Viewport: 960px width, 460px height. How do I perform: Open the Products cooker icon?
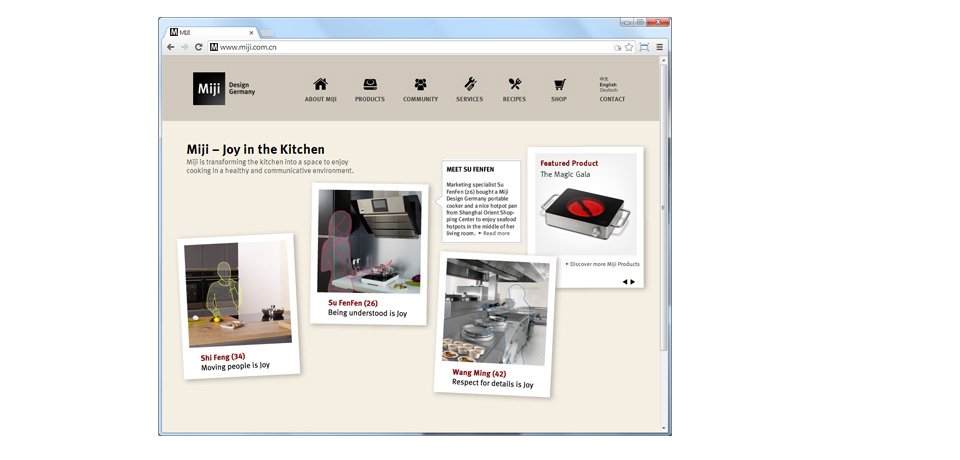[370, 84]
